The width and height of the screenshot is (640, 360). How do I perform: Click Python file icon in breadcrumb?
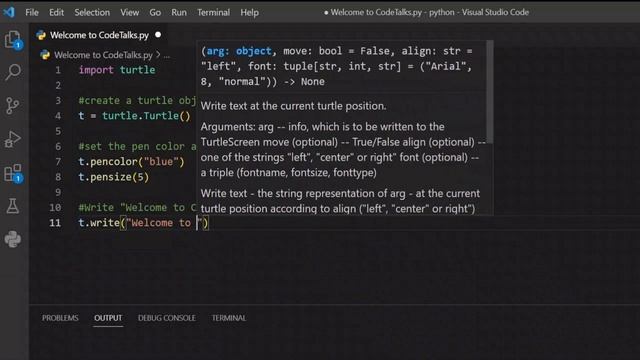[x=45, y=55]
